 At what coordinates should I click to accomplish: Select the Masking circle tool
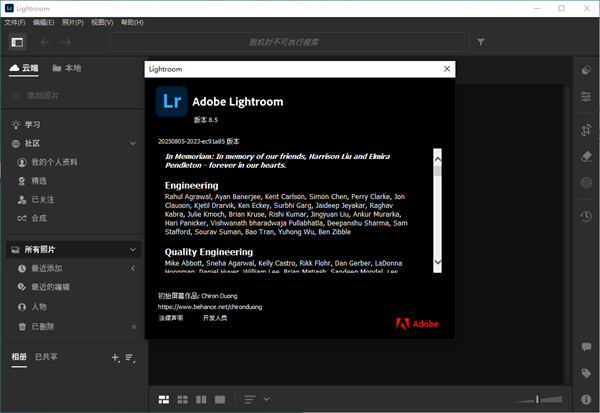point(586,183)
